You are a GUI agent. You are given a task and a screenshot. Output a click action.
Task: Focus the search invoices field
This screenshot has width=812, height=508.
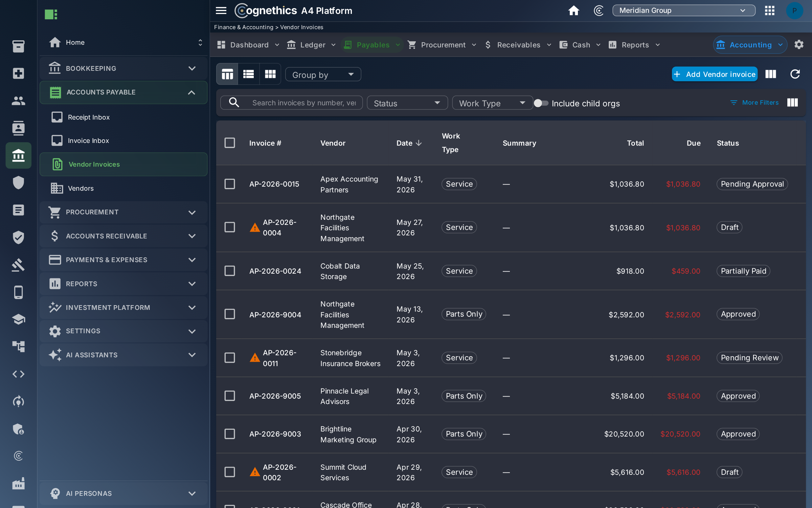click(x=292, y=103)
